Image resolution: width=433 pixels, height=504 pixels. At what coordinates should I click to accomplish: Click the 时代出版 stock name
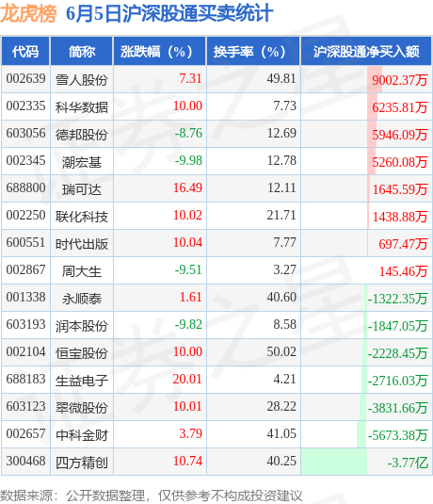pyautogui.click(x=82, y=244)
